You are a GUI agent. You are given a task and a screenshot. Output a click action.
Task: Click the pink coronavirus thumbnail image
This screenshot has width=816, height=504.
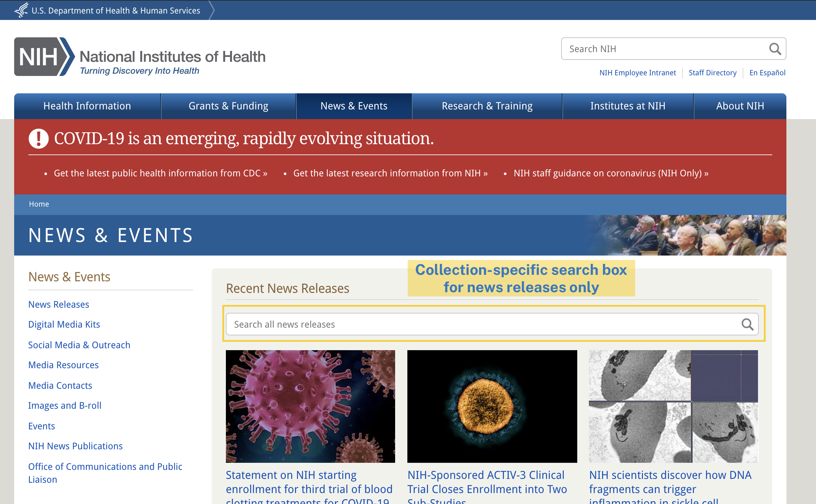point(310,406)
